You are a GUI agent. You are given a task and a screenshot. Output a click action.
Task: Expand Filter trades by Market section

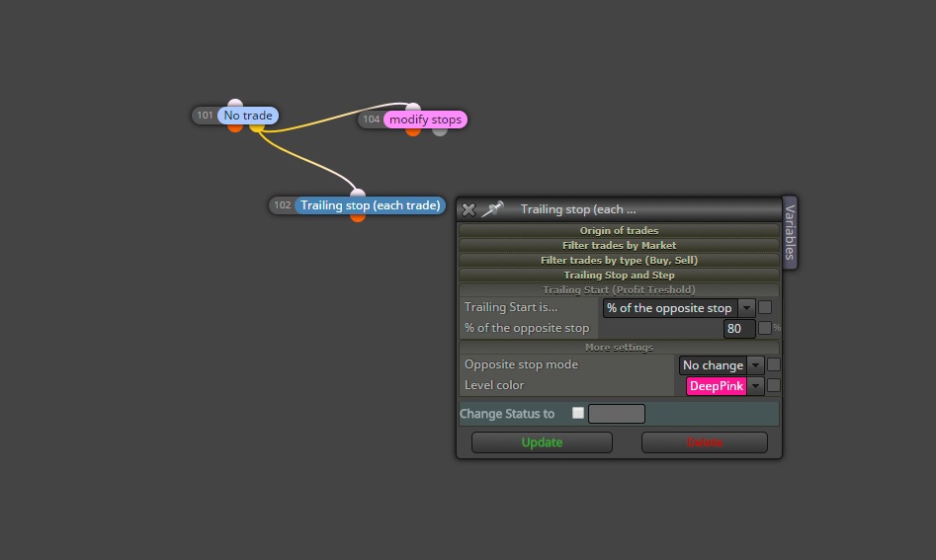[x=619, y=245]
